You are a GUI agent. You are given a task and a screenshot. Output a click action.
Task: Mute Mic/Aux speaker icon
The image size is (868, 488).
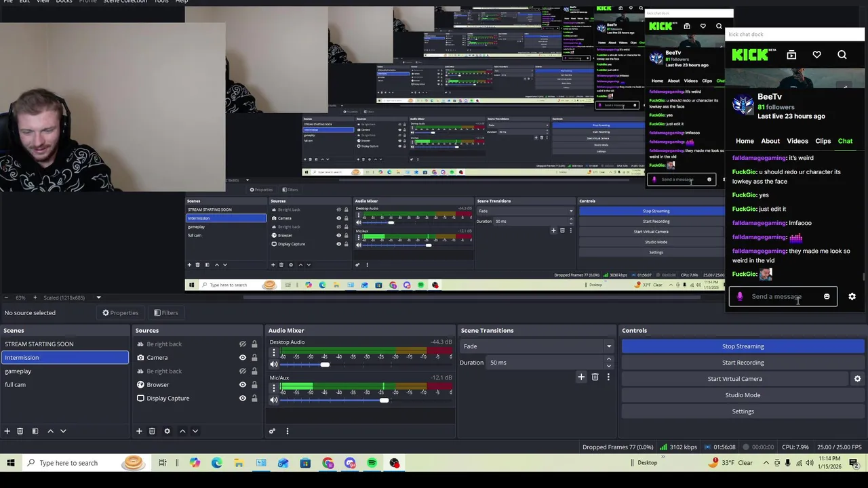(x=274, y=400)
